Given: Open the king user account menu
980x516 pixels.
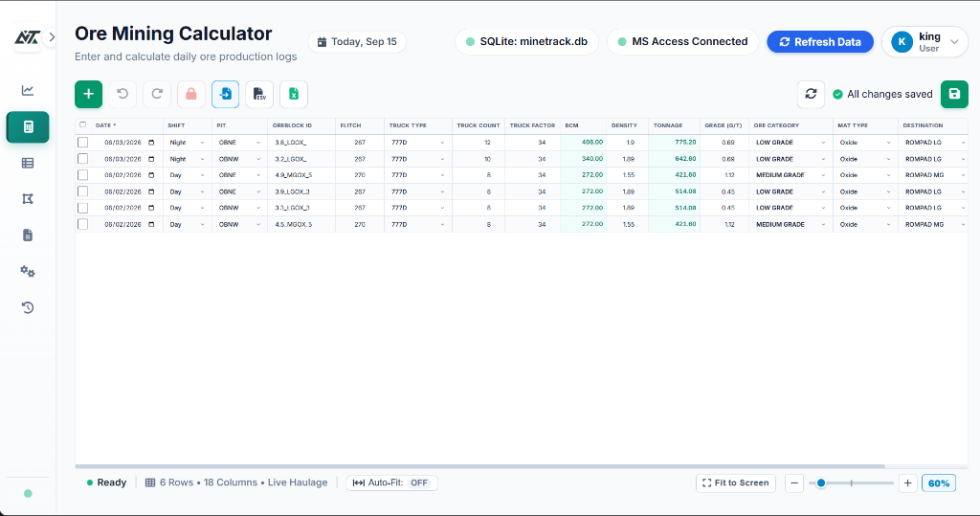Looking at the screenshot, I should coord(925,42).
